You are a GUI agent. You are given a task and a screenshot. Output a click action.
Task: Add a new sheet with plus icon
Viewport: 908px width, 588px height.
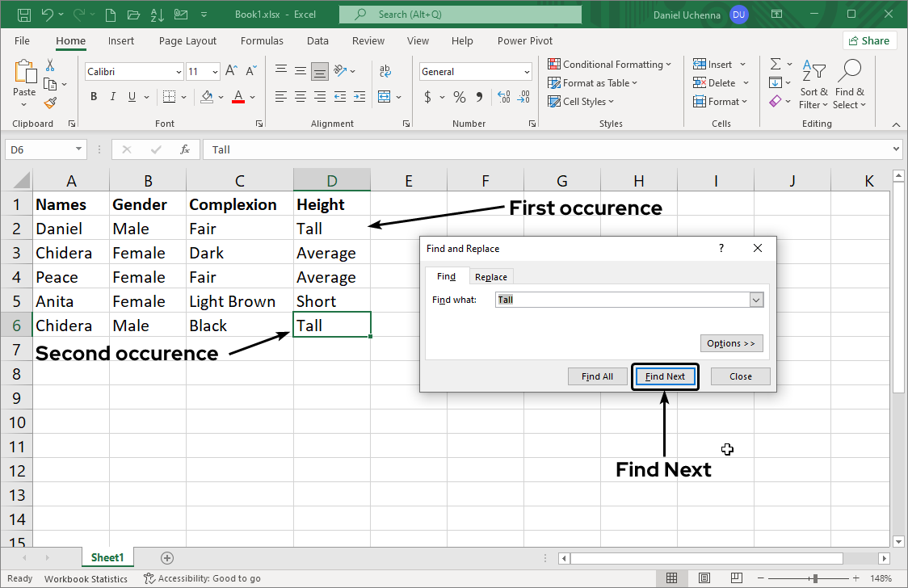(167, 557)
